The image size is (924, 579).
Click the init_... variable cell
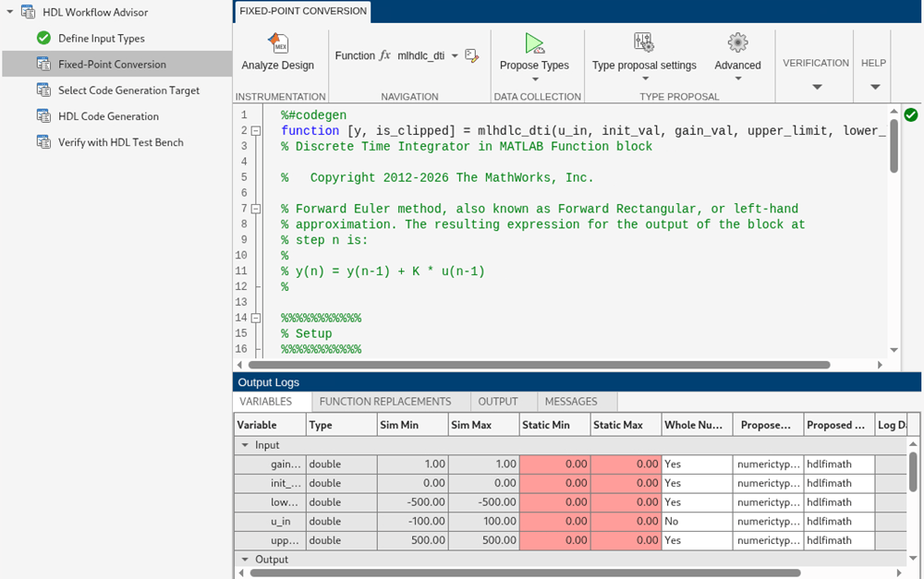[270, 483]
